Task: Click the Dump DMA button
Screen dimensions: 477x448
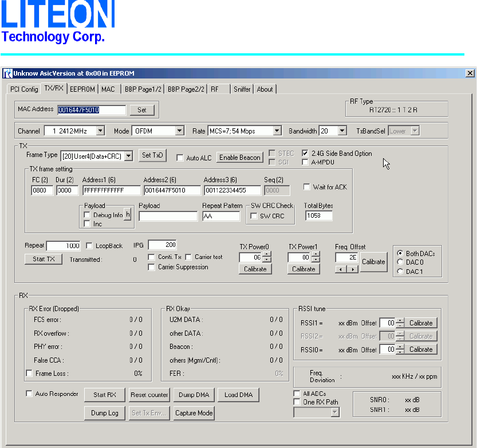Action: [194, 395]
